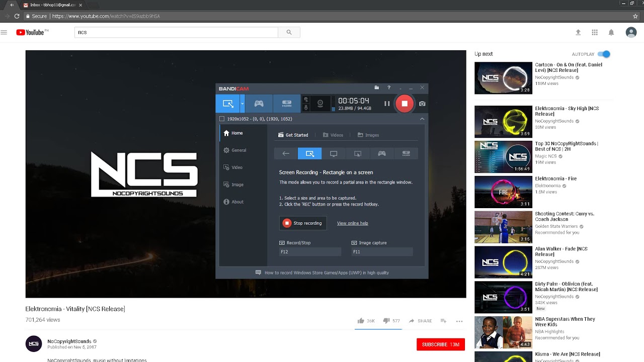Click the YouTube search box
644x362 pixels.
pyautogui.click(x=176, y=32)
